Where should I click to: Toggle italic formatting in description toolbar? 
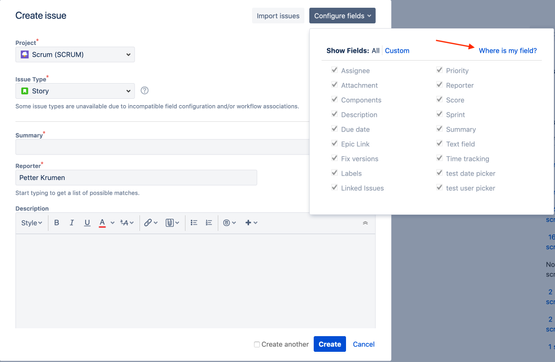[72, 223]
